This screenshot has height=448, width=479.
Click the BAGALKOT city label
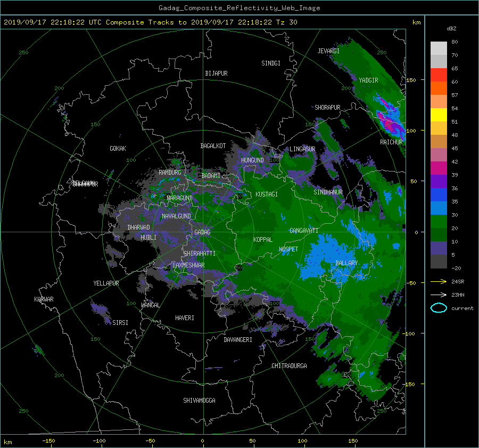point(213,146)
